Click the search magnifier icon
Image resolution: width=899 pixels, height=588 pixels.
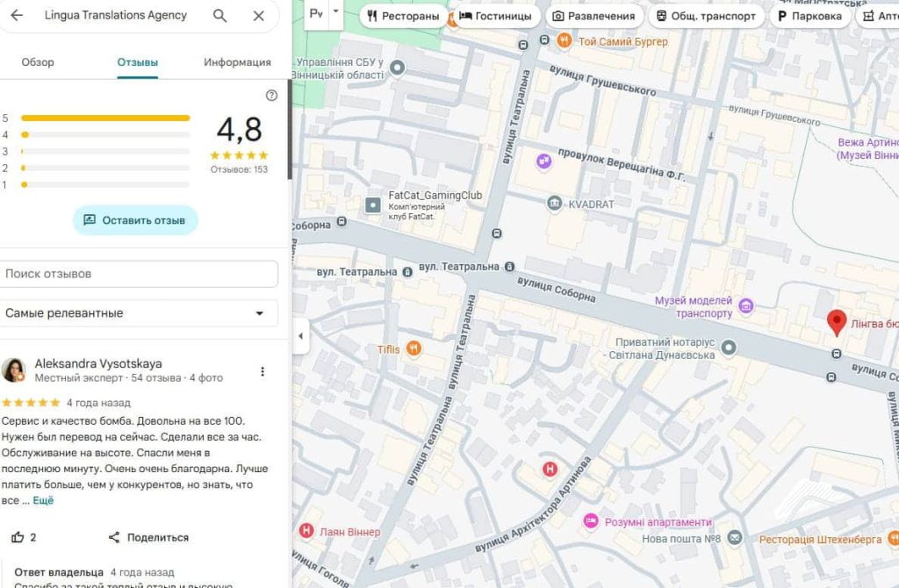pyautogui.click(x=219, y=16)
